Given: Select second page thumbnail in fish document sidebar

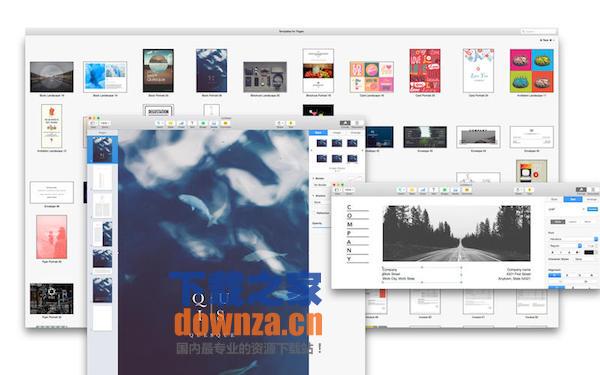Looking at the screenshot, I should [102, 178].
